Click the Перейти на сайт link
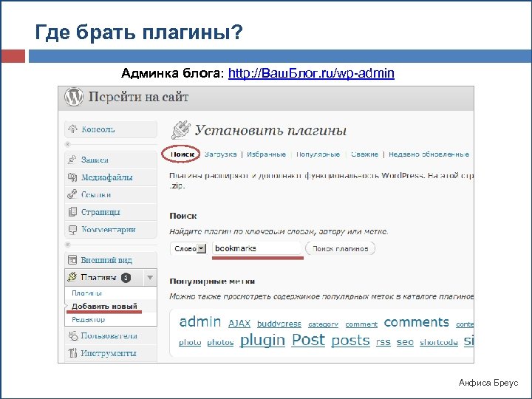 pyautogui.click(x=138, y=97)
